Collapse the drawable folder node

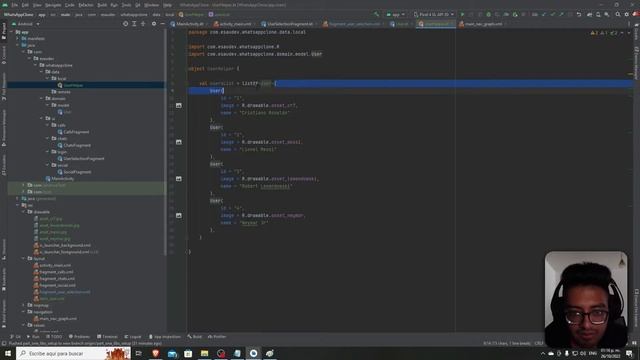click(23, 212)
